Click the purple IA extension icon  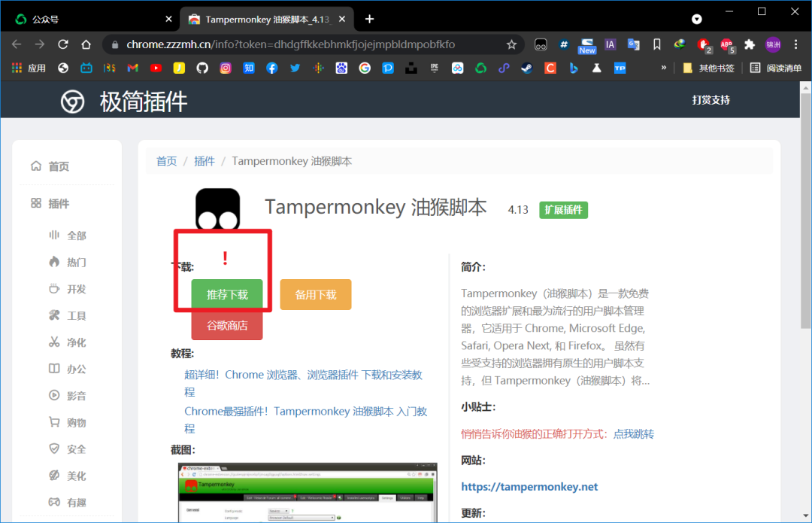click(610, 44)
